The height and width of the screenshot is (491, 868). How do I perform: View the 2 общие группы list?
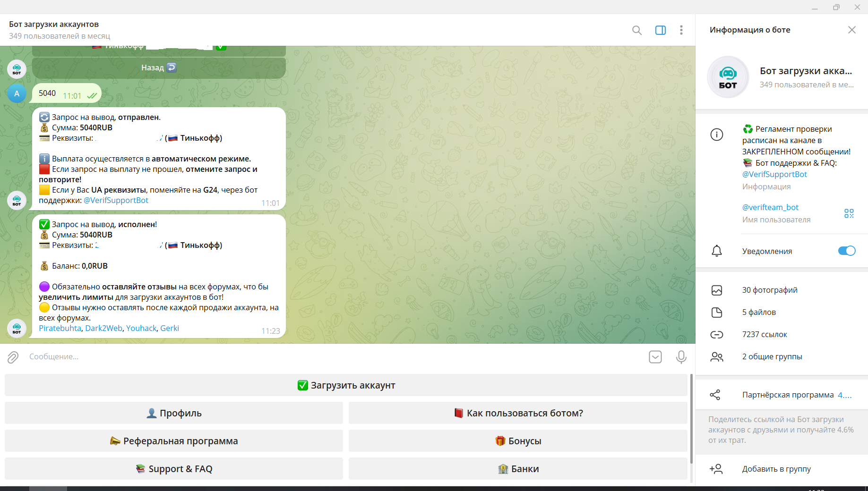pos(772,357)
